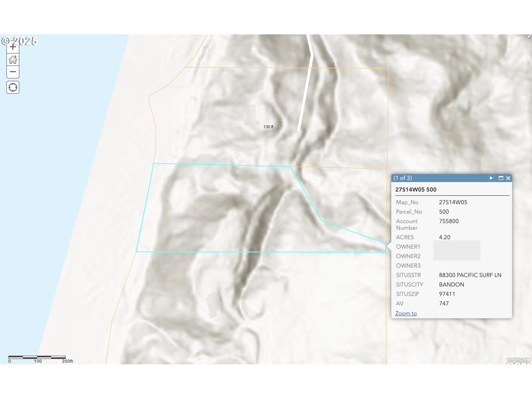
Task: Zoom out with the minus button
Action: point(13,72)
